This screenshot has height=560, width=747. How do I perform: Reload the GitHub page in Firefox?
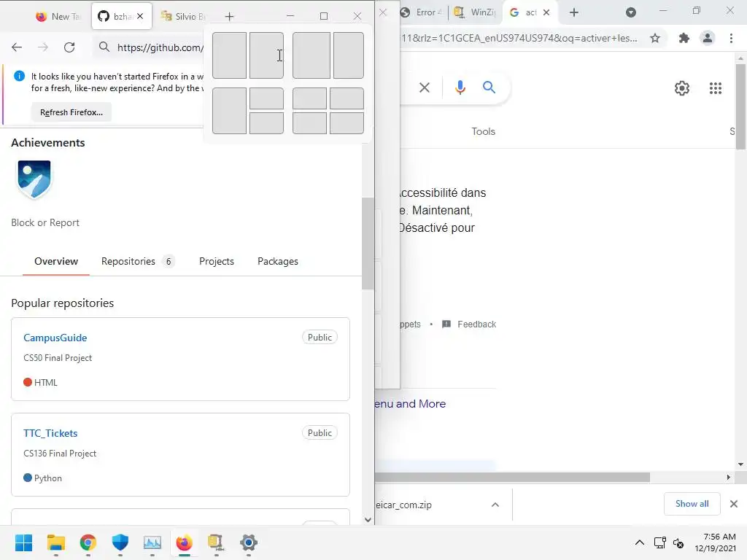point(69,47)
